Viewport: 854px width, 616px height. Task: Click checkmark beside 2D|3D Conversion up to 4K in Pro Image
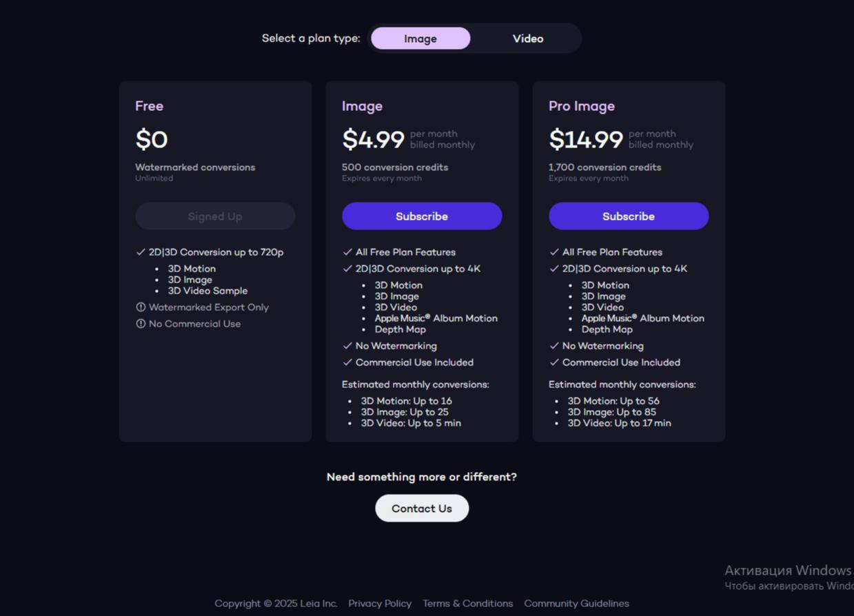[x=554, y=269]
